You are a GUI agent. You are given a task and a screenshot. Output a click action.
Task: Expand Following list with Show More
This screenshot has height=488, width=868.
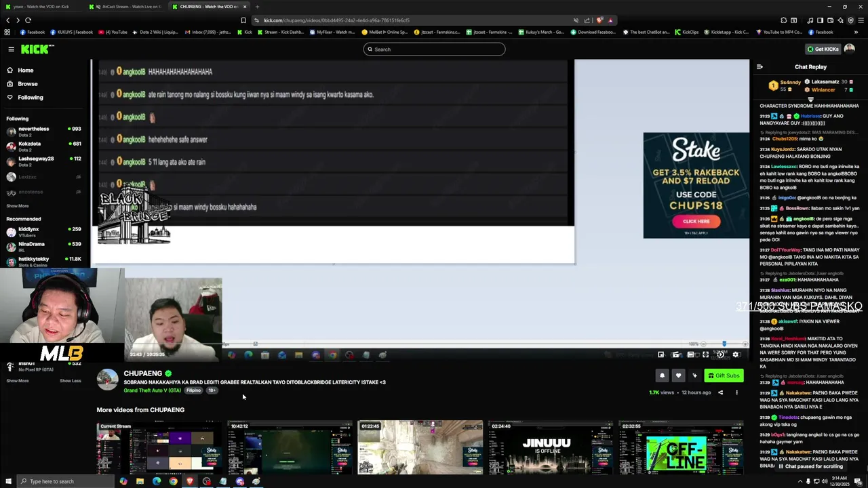(18, 206)
